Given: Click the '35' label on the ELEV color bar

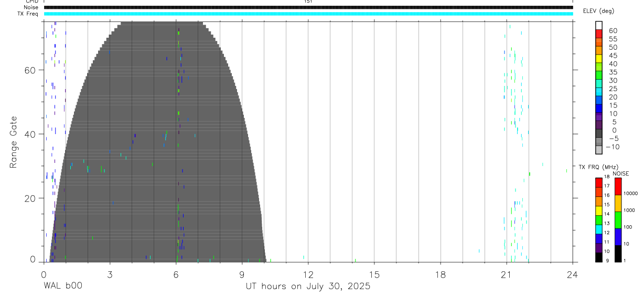Looking at the screenshot, I should click(x=613, y=72).
